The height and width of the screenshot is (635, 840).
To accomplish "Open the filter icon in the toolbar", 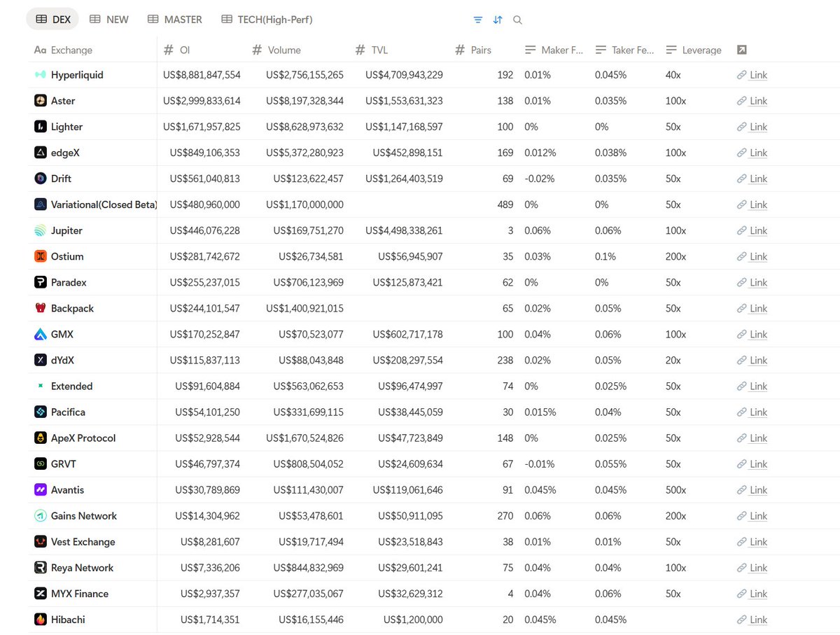I will tap(477, 20).
